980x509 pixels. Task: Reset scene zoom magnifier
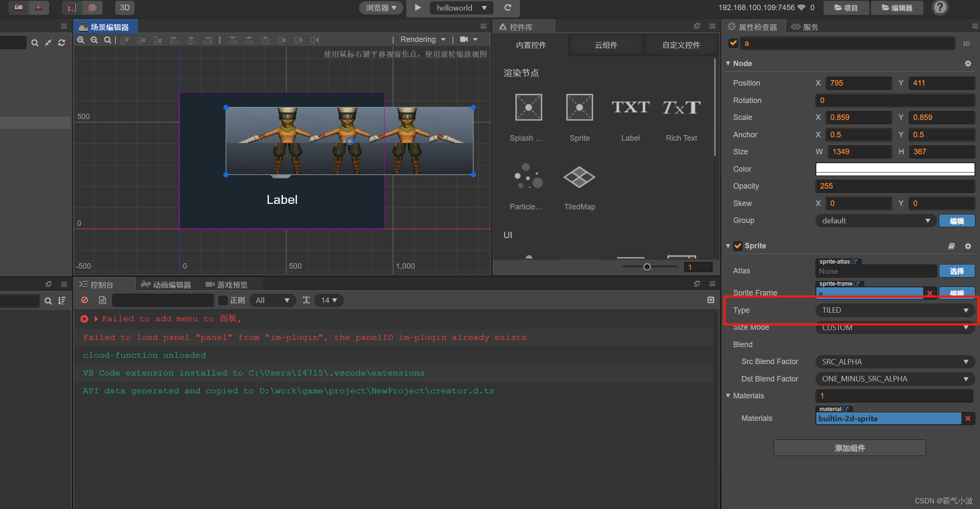(107, 40)
